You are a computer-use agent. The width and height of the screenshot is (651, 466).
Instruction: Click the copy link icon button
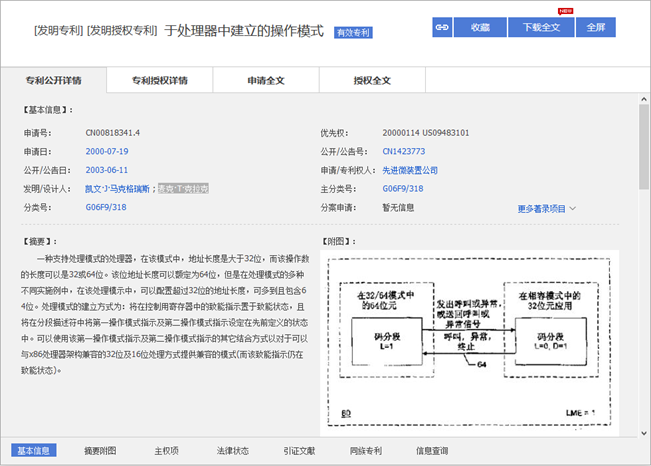point(442,27)
